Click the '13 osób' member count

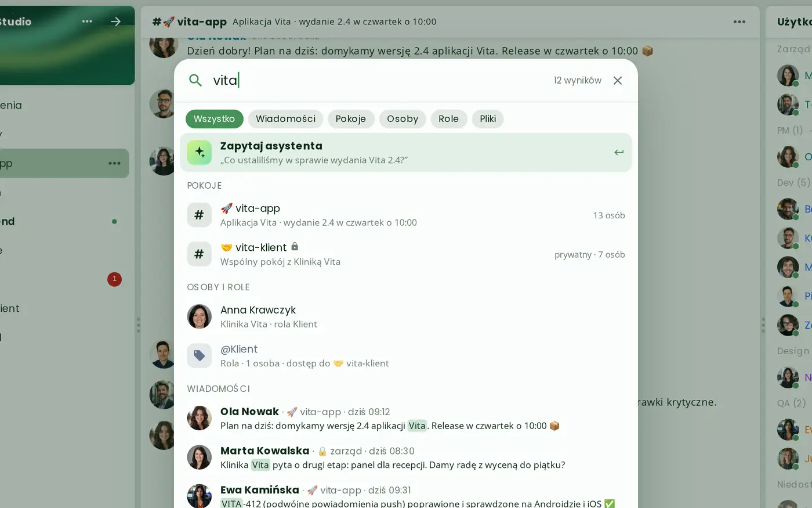609,215
